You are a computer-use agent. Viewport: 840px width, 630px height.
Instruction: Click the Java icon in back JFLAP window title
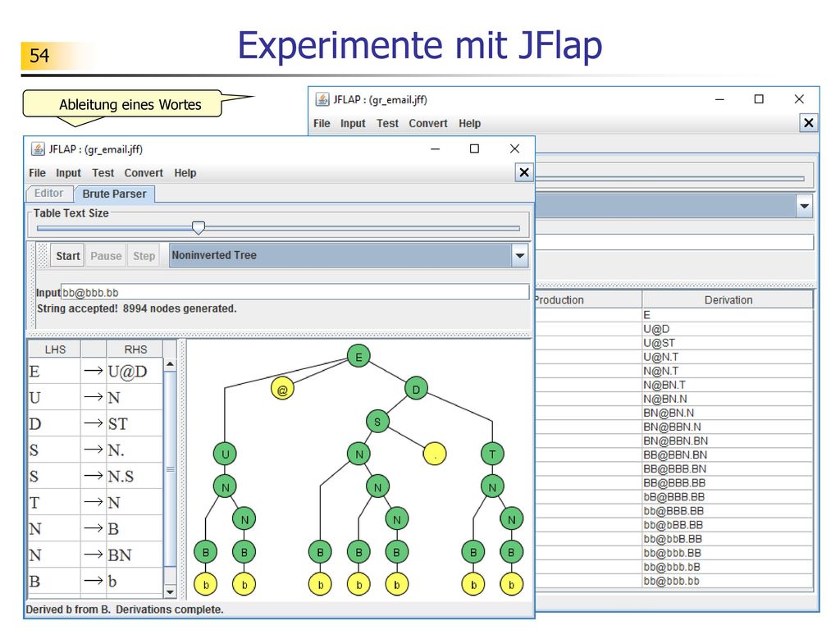pos(322,99)
